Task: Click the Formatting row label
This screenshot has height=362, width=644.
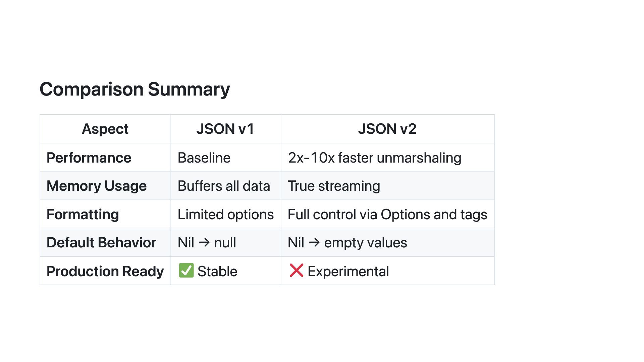Action: coord(83,215)
